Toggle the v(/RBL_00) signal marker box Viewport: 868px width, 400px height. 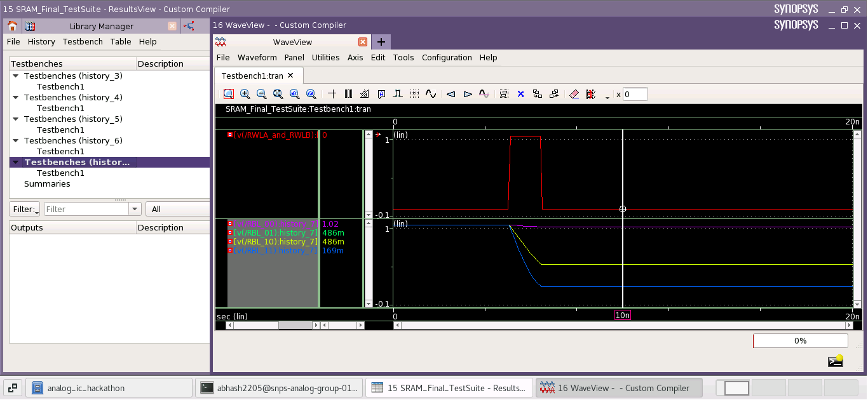(230, 223)
